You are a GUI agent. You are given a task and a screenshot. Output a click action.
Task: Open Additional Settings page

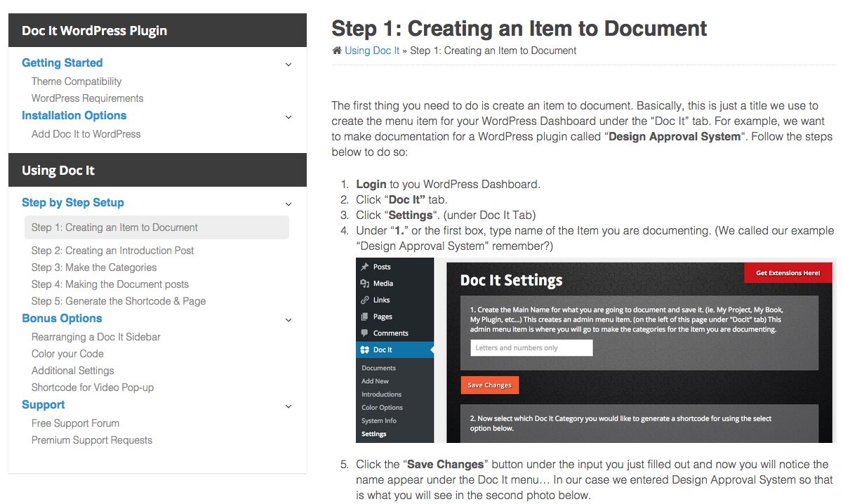pyautogui.click(x=73, y=371)
